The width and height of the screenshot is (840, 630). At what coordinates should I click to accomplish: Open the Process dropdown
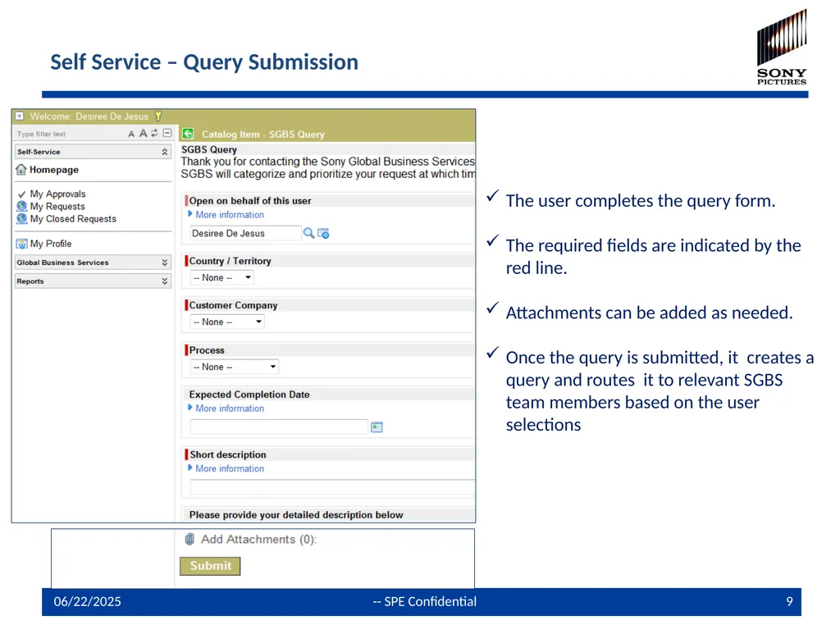(234, 367)
